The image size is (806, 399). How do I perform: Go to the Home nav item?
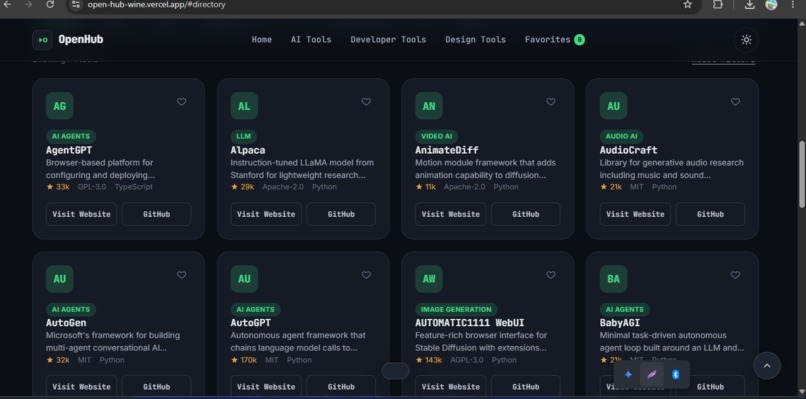(x=262, y=40)
